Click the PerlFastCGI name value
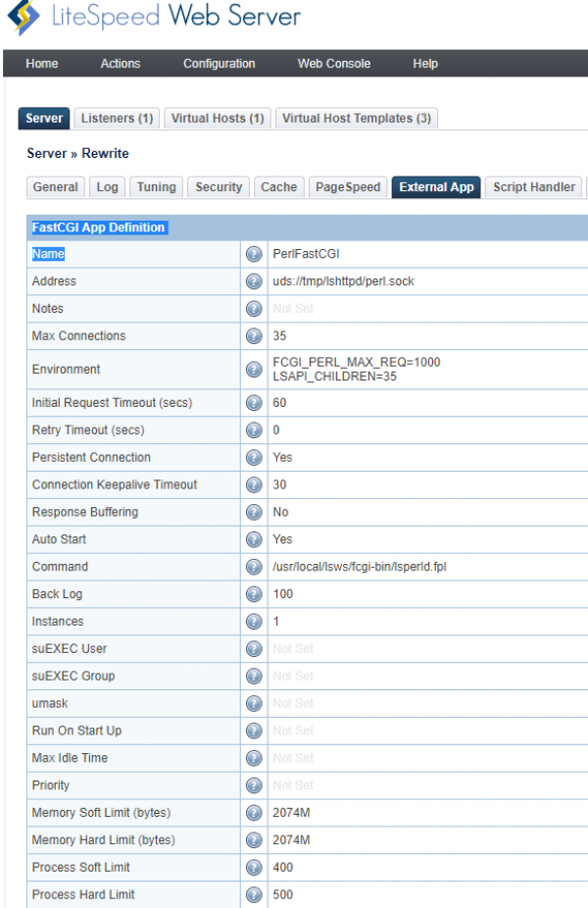Image resolution: width=588 pixels, height=908 pixels. pyautogui.click(x=306, y=254)
